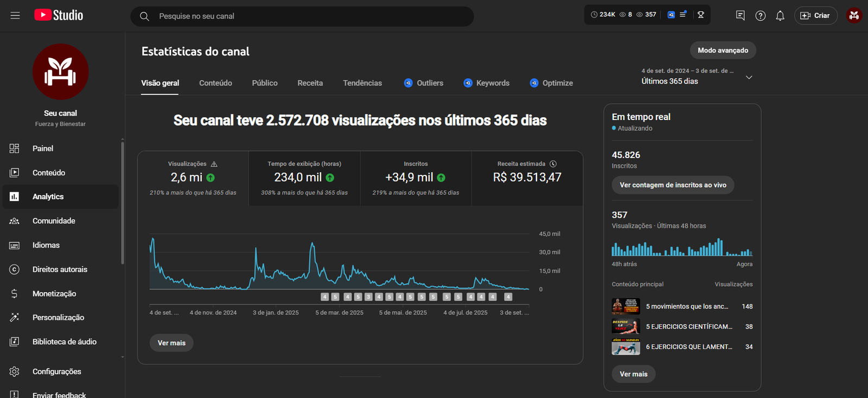The width and height of the screenshot is (868, 398).
Task: Select the Receita estimada metric card
Action: pos(527,178)
